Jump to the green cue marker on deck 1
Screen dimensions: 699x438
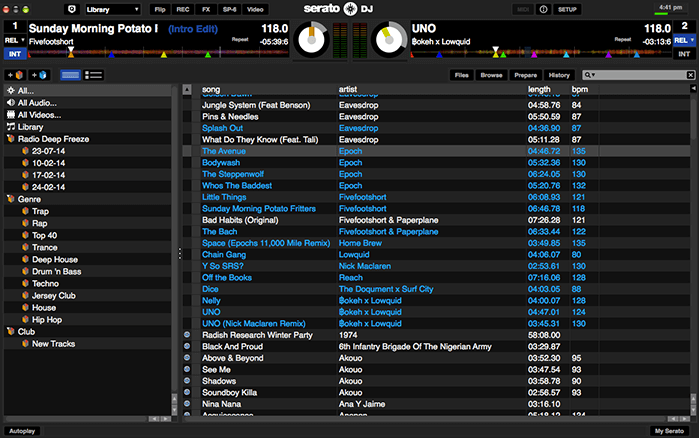(208, 55)
